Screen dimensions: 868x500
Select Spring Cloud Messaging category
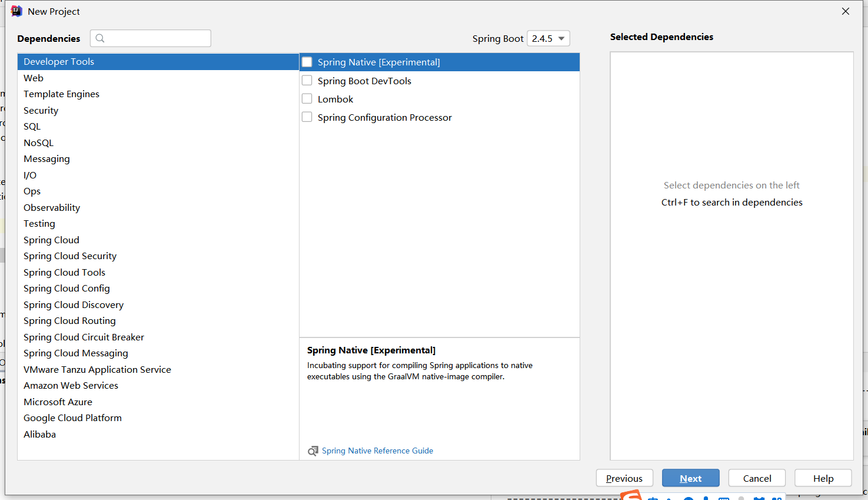(x=158, y=353)
